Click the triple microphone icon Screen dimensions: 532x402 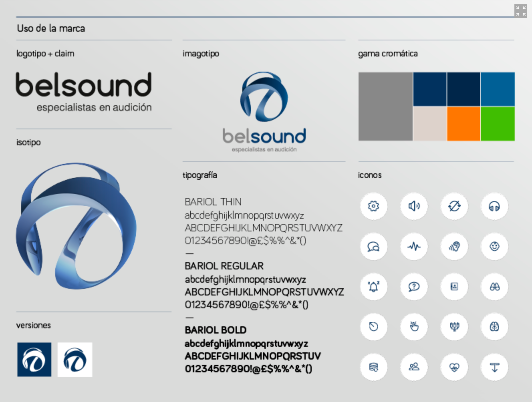click(x=454, y=327)
